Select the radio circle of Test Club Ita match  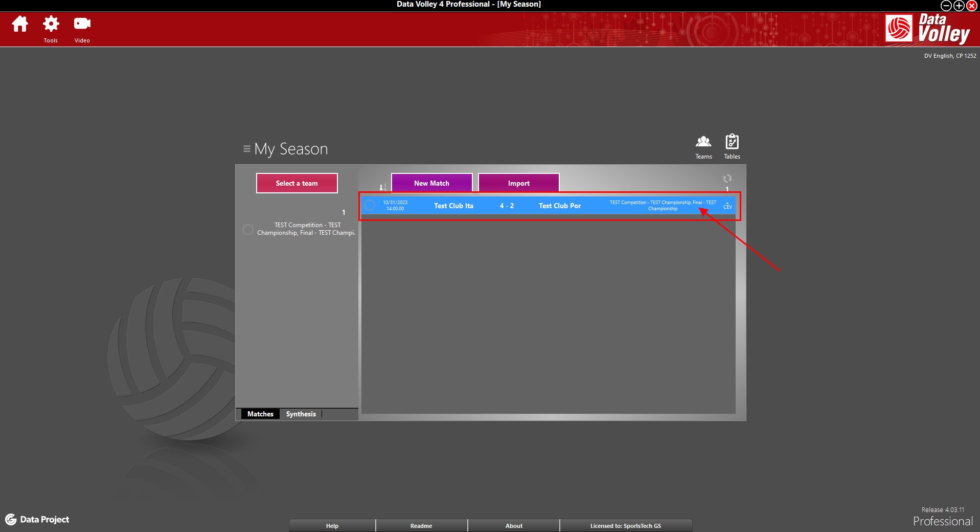coord(370,206)
